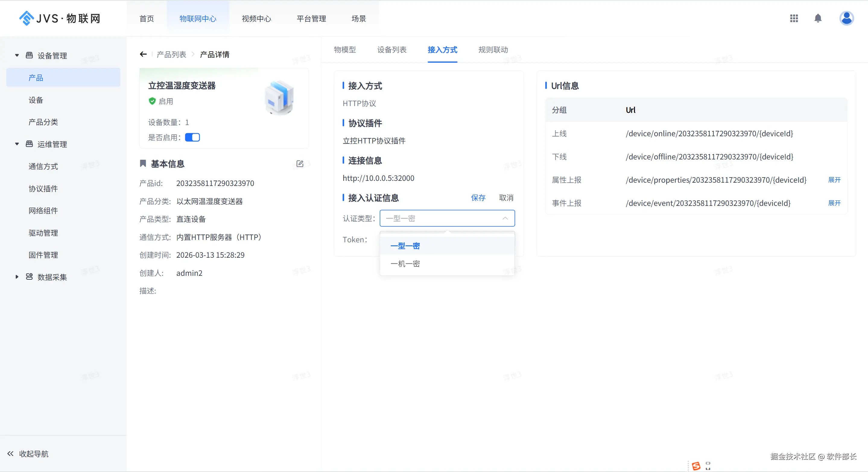Open the apps grid icon in header

[794, 18]
